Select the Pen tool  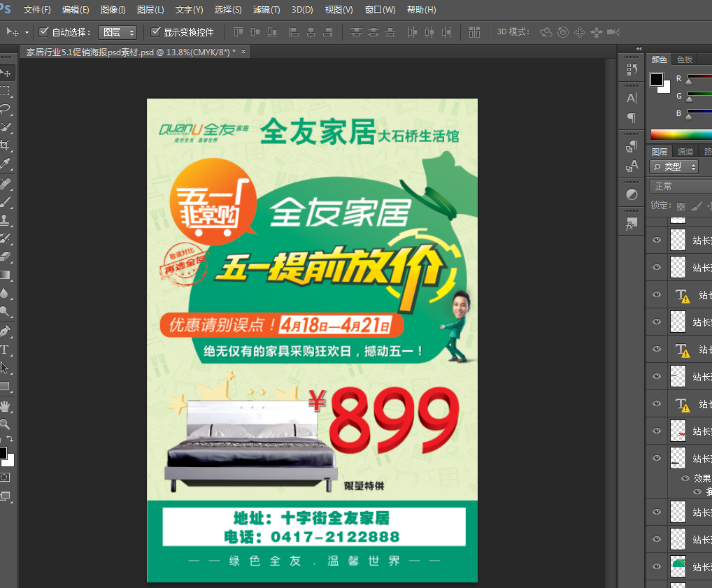5,331
